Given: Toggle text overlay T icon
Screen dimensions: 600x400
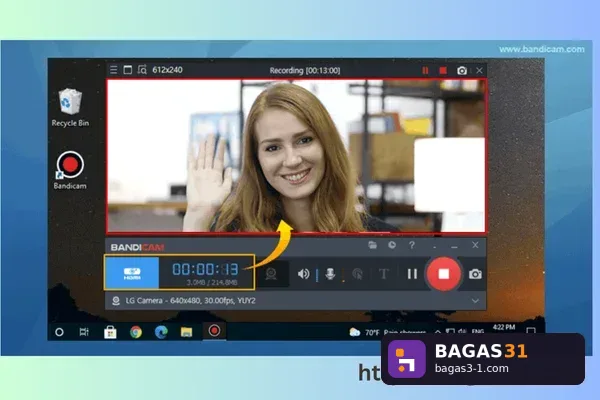Looking at the screenshot, I should tap(384, 274).
